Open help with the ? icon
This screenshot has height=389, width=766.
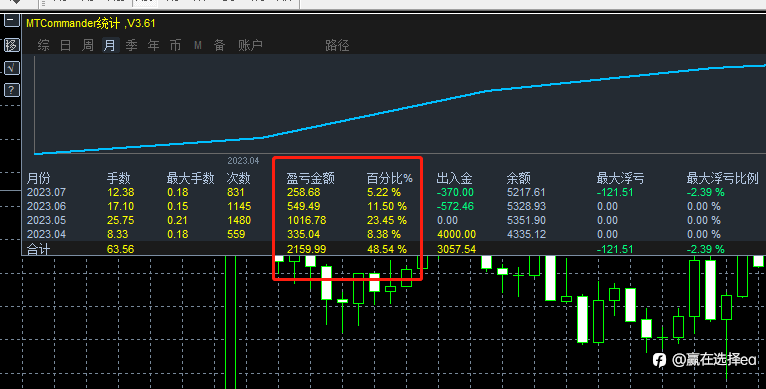click(x=12, y=90)
